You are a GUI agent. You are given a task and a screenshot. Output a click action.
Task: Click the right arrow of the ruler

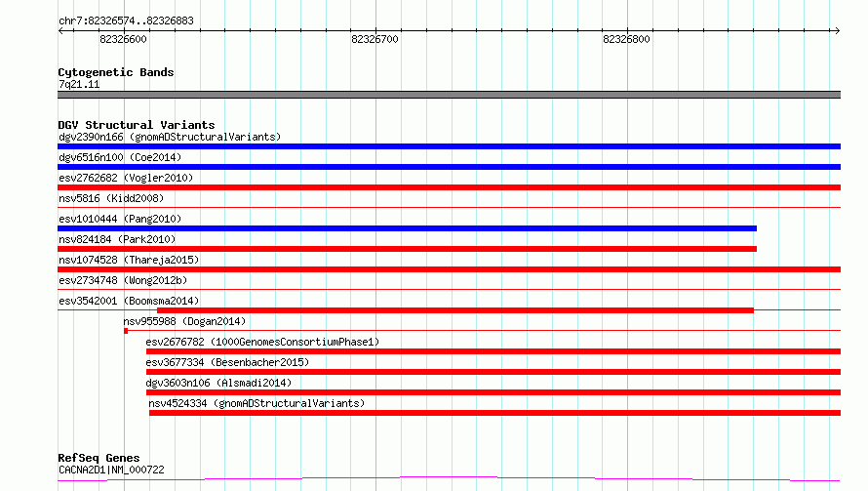[x=837, y=30]
